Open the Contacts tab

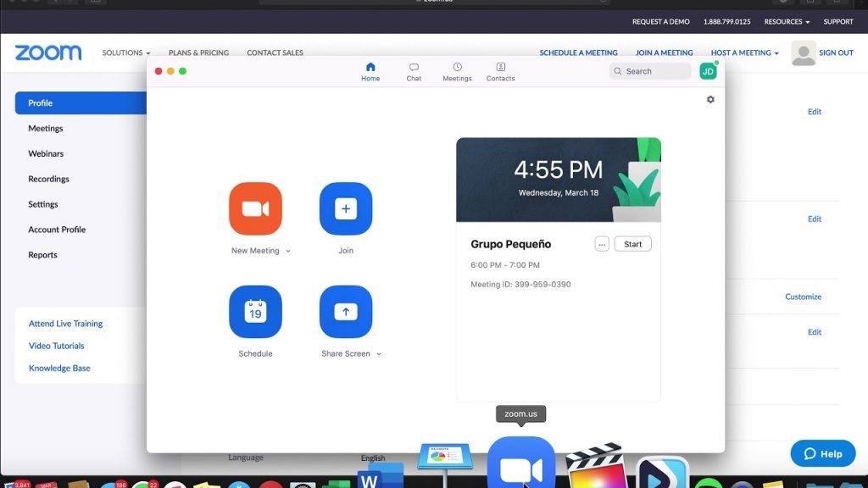click(500, 72)
